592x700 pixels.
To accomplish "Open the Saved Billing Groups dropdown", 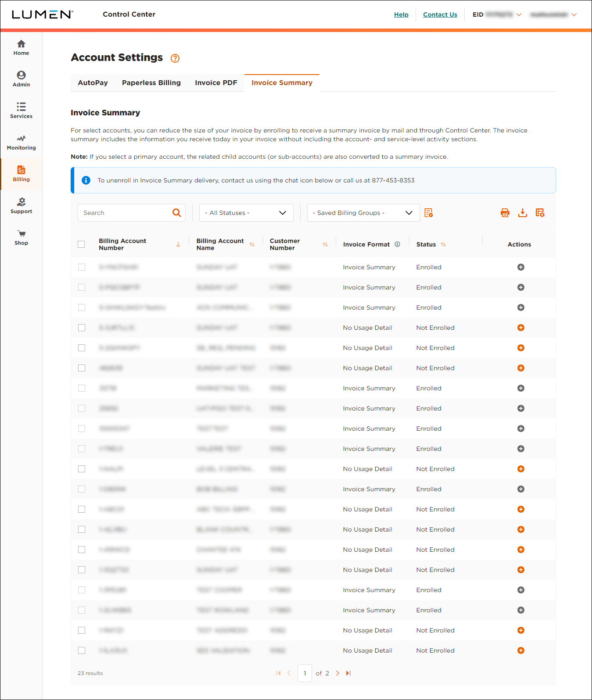I will [363, 213].
